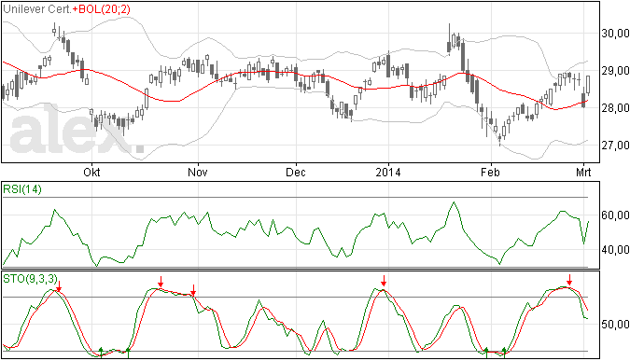
Task: Click the 30,00 price axis label
Action: (x=615, y=34)
